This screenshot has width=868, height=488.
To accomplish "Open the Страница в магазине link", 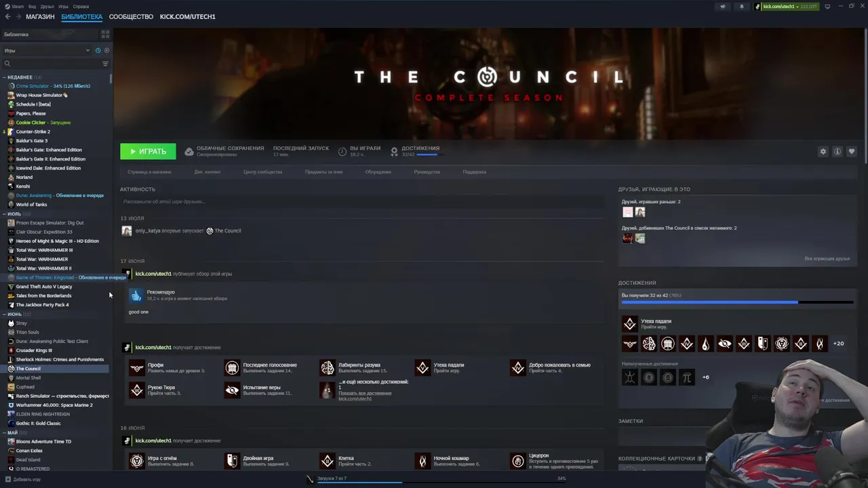I will pyautogui.click(x=149, y=171).
